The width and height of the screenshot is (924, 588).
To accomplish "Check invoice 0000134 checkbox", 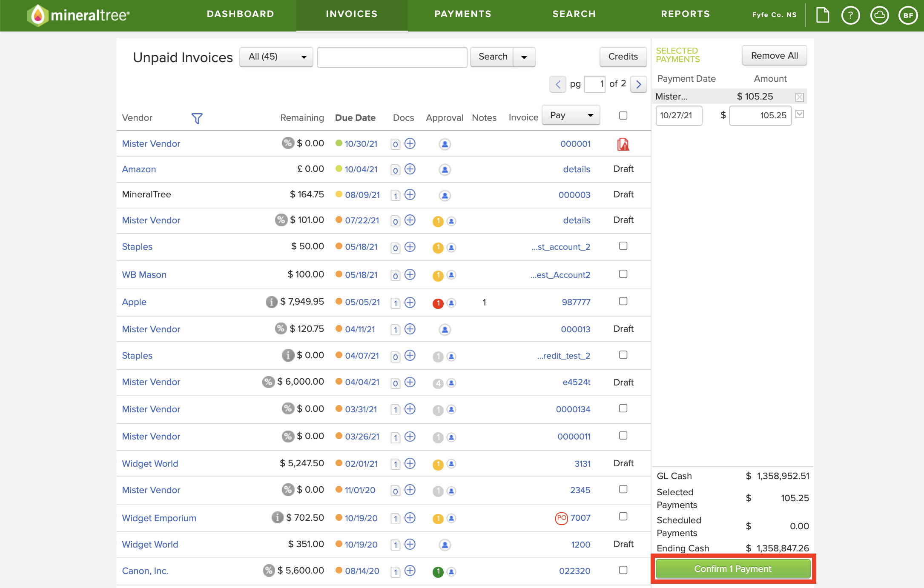I will click(x=623, y=408).
